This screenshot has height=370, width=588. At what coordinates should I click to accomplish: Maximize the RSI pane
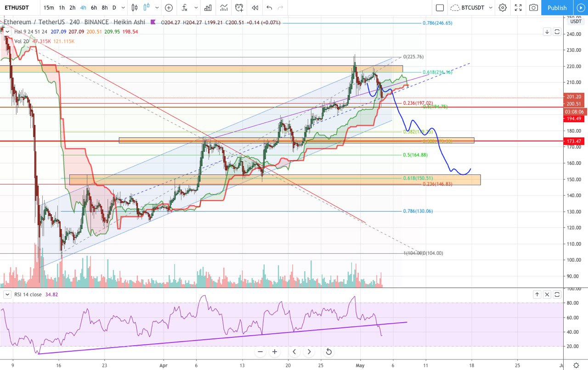pos(557,294)
